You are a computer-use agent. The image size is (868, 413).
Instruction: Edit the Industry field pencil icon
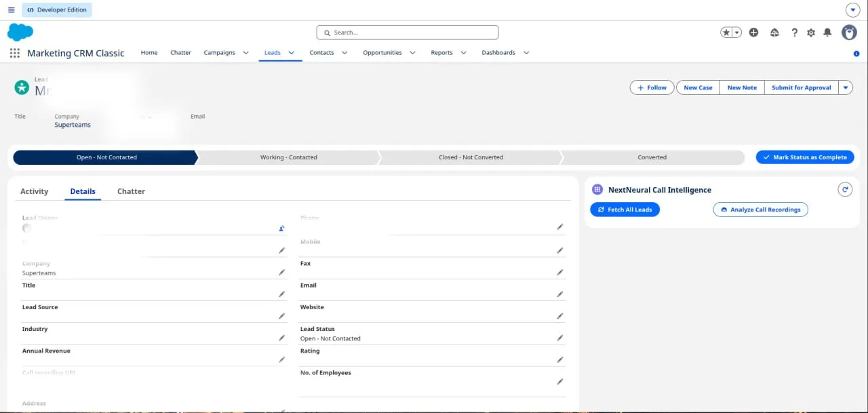(x=281, y=338)
